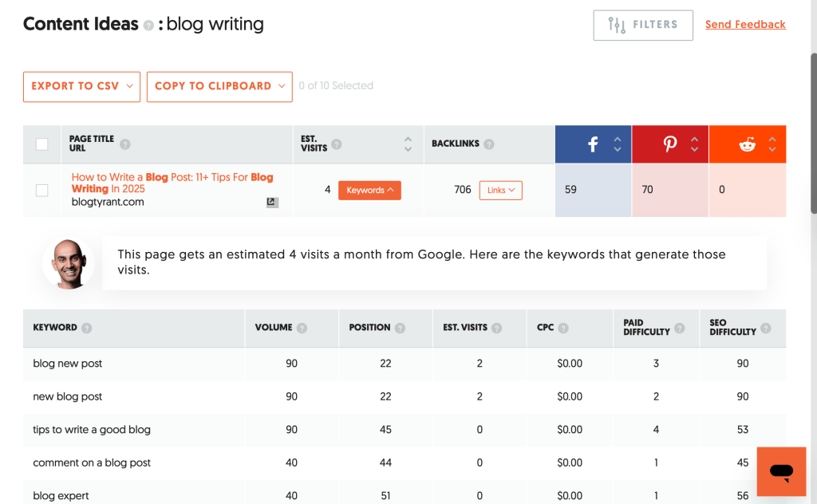Open the chat bubble widget

(780, 471)
